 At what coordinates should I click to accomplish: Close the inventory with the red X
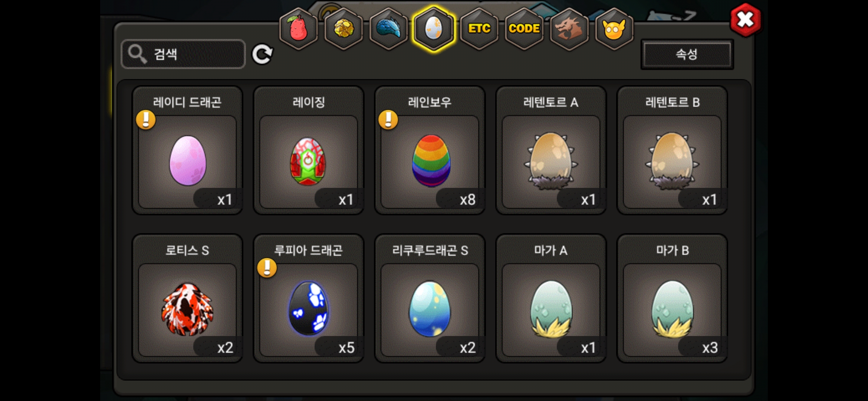point(746,20)
